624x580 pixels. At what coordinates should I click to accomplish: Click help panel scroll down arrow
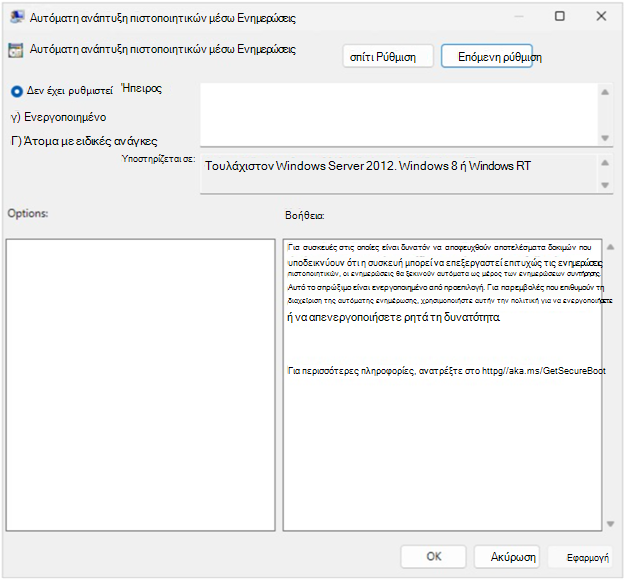click(610, 524)
